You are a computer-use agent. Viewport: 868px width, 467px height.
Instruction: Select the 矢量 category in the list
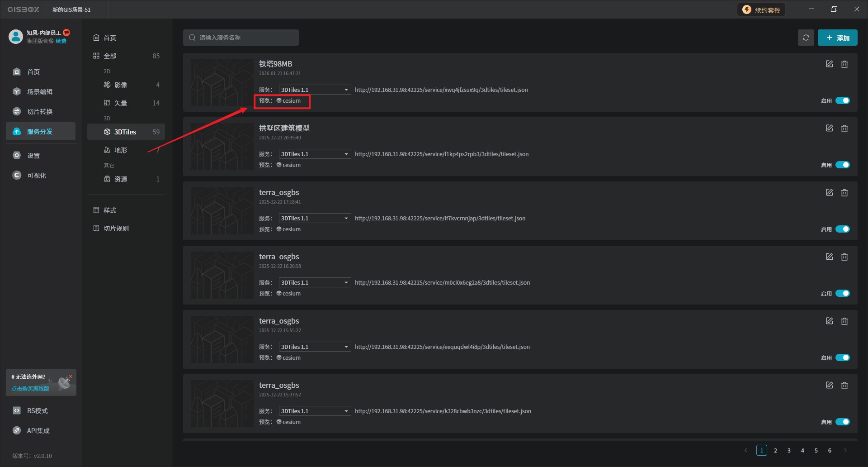coord(121,103)
